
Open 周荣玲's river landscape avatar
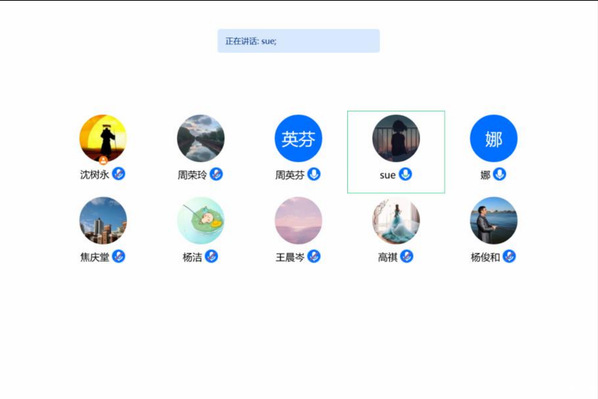pos(201,138)
